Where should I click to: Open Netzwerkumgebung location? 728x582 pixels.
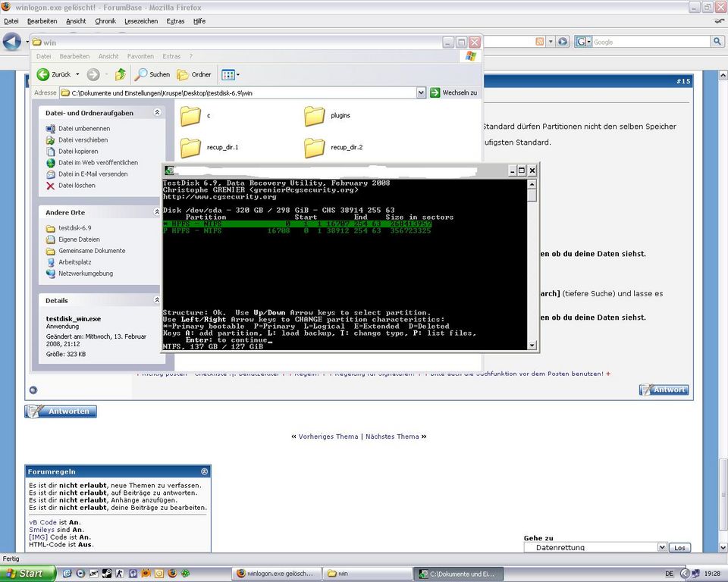click(80, 274)
